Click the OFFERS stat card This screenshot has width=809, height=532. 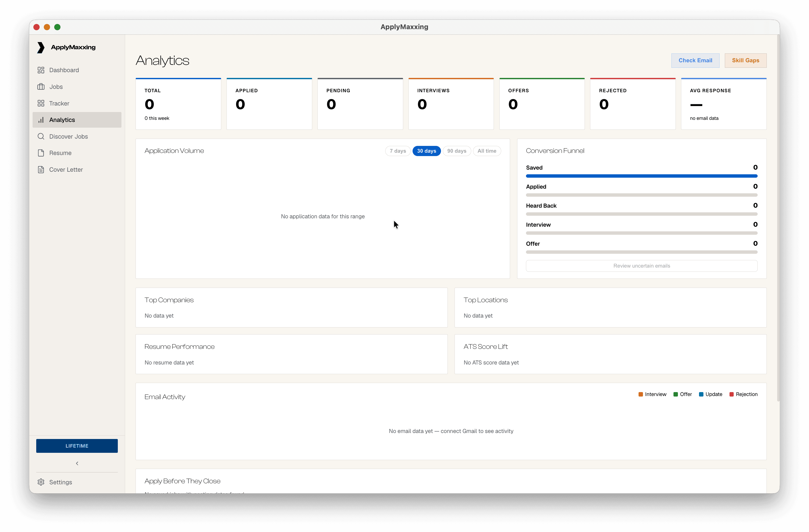point(542,104)
